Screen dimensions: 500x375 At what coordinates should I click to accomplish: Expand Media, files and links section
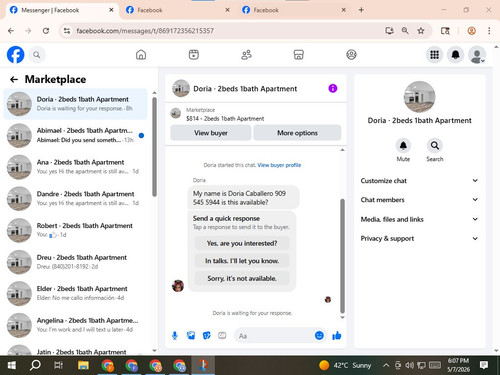(419, 219)
